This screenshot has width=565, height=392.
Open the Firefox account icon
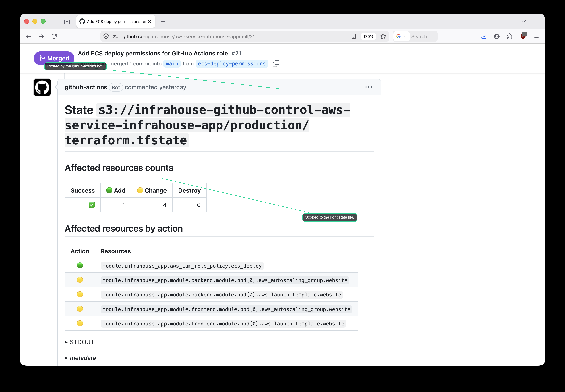click(497, 36)
